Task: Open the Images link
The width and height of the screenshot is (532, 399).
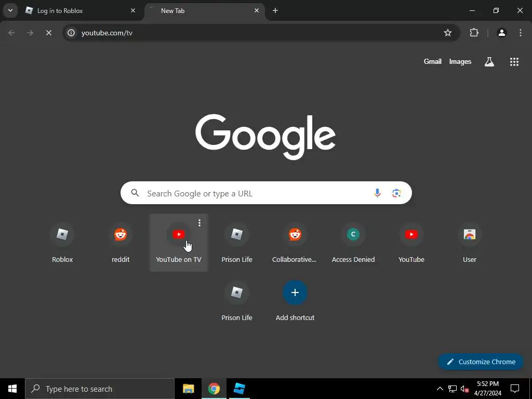Action: pyautogui.click(x=460, y=61)
